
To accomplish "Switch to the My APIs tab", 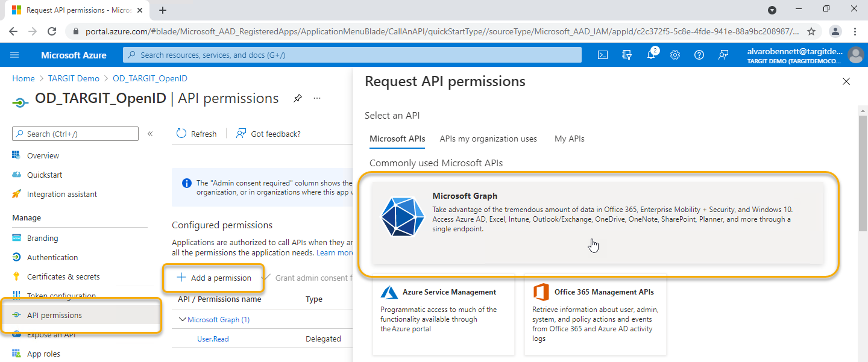I will click(x=570, y=139).
